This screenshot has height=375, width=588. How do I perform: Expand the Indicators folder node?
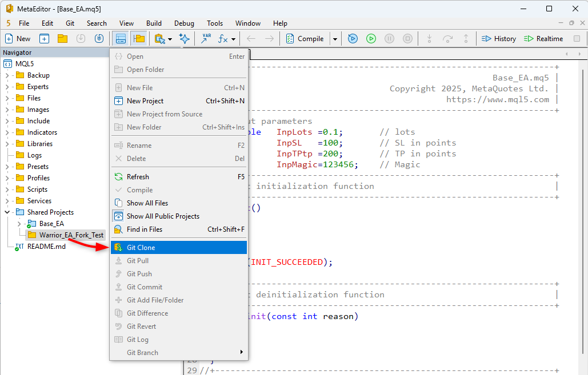tap(7, 132)
